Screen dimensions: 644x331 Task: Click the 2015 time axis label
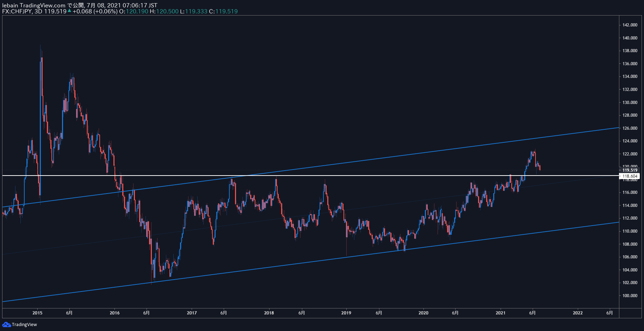(x=37, y=313)
